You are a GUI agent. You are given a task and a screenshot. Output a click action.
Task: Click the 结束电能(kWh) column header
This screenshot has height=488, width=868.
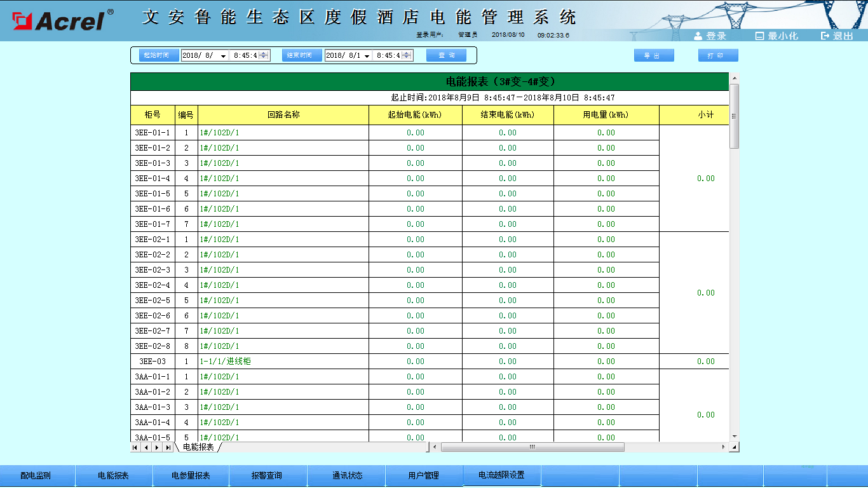pyautogui.click(x=508, y=115)
